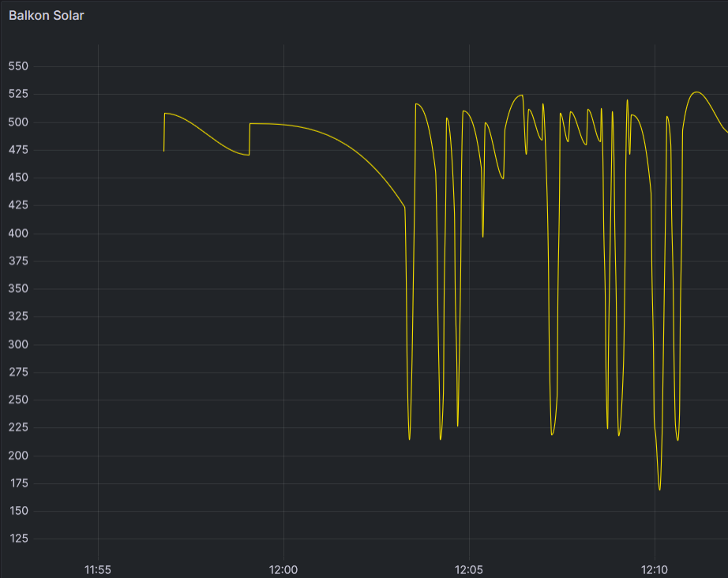This screenshot has height=578, width=728.
Task: Select the 550 y-axis tick label
Action: coord(19,66)
